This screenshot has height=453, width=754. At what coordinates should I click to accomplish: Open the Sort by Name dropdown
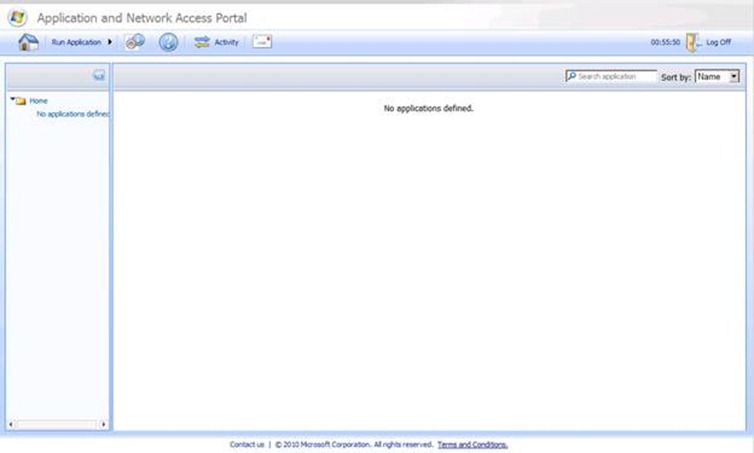coord(717,76)
